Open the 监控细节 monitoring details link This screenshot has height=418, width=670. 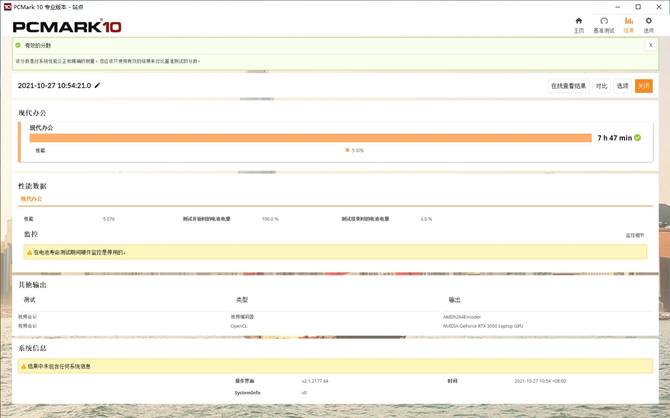tap(635, 235)
